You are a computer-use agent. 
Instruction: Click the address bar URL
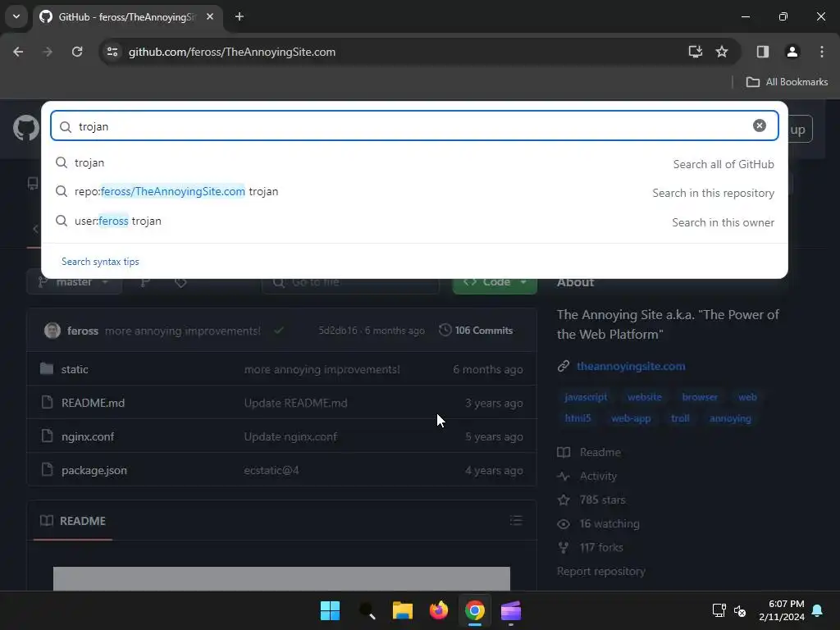click(232, 52)
